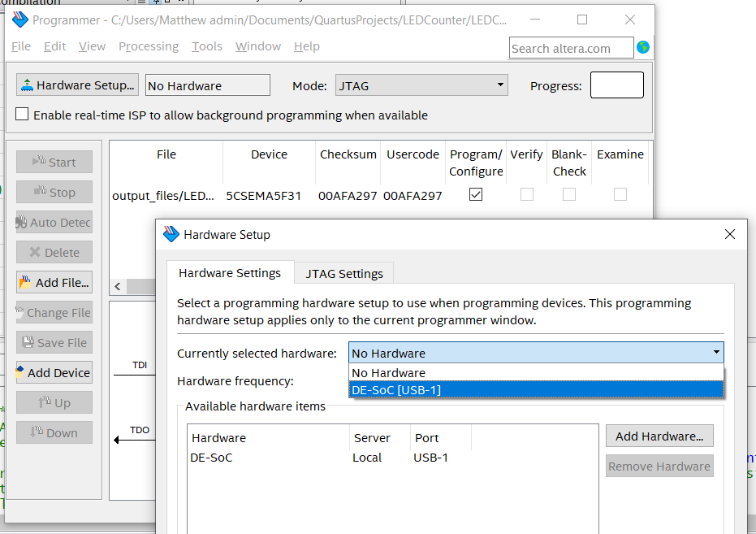Enable the real-time ISP checkbox

tap(22, 115)
